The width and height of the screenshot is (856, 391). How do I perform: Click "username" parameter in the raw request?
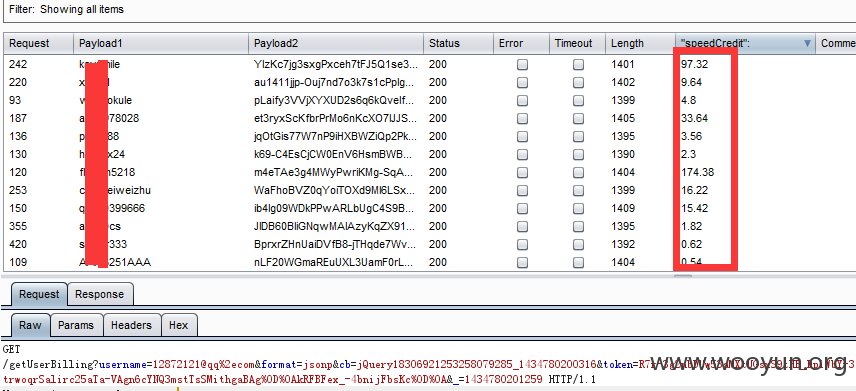[123, 364]
